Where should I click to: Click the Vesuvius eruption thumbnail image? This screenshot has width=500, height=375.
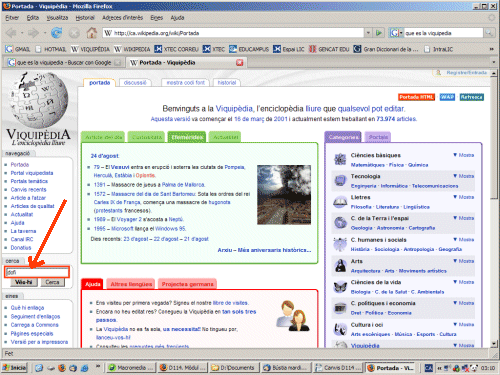[x=284, y=195]
